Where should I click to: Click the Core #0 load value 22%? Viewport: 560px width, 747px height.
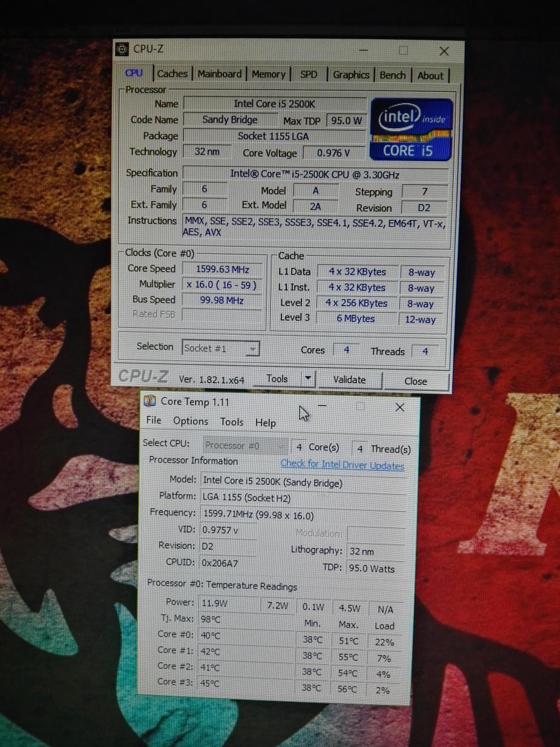point(384,642)
